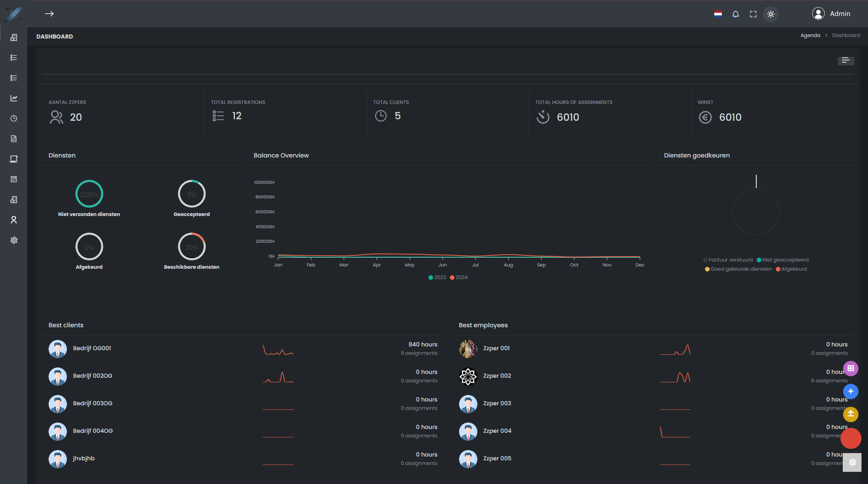Open user profile icon in sidebar
This screenshot has height=484, width=868.
(x=14, y=220)
